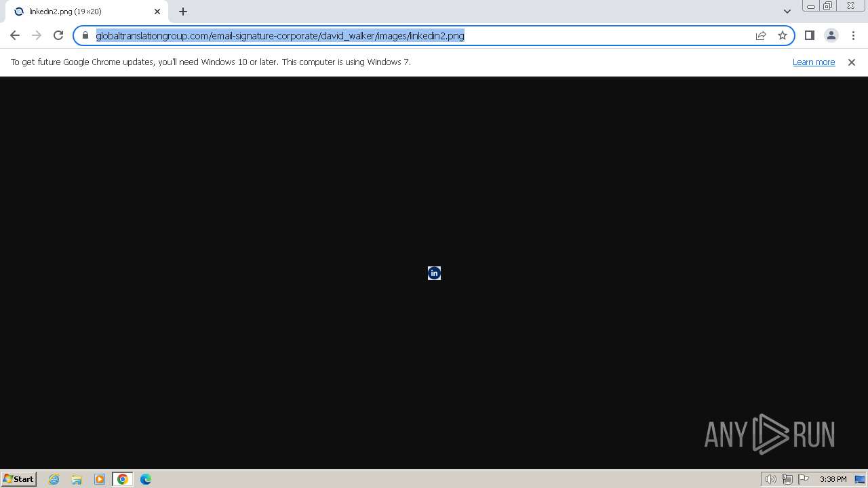
Task: Click the Show desktop button in the taskbar
Action: coord(860,479)
